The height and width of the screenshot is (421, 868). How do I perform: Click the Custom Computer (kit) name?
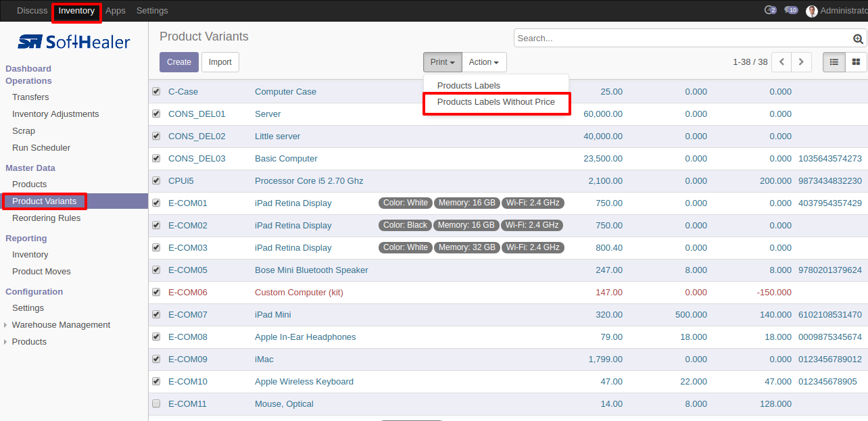[x=299, y=293]
